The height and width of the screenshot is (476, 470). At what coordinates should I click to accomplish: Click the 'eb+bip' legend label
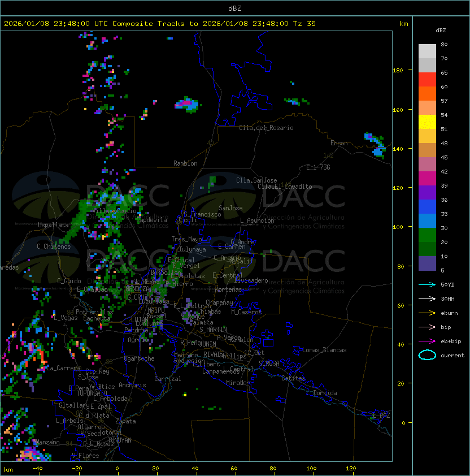coord(451,341)
